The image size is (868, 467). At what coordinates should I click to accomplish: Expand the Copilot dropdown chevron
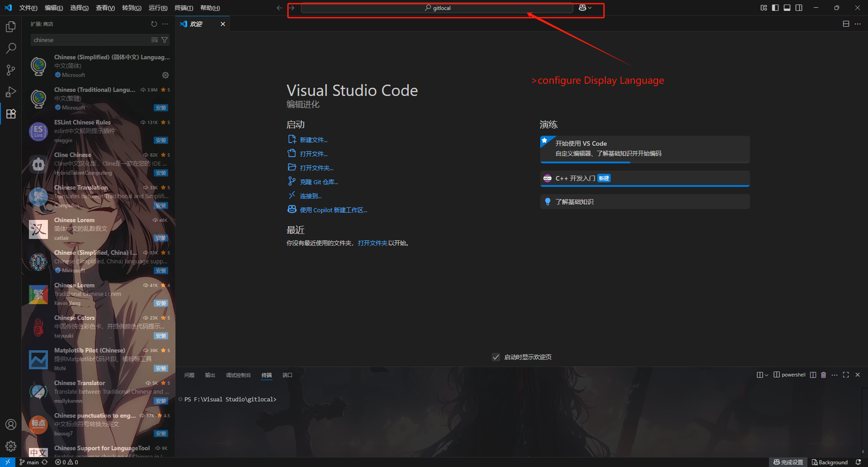pos(590,8)
